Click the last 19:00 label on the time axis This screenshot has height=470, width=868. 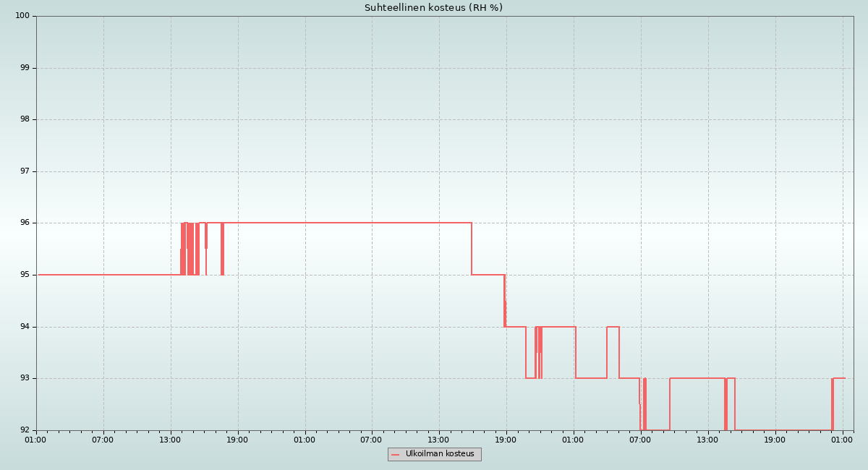click(x=775, y=440)
